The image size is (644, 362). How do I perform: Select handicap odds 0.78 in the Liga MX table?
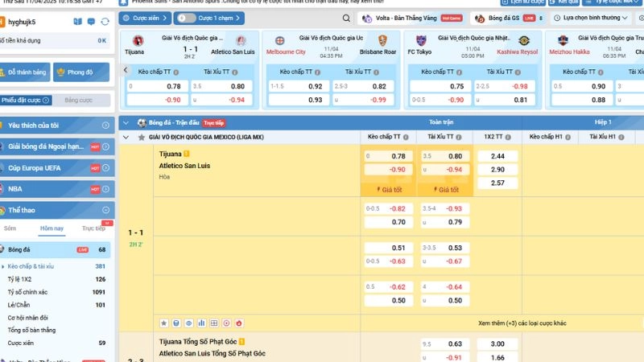tap(388, 156)
